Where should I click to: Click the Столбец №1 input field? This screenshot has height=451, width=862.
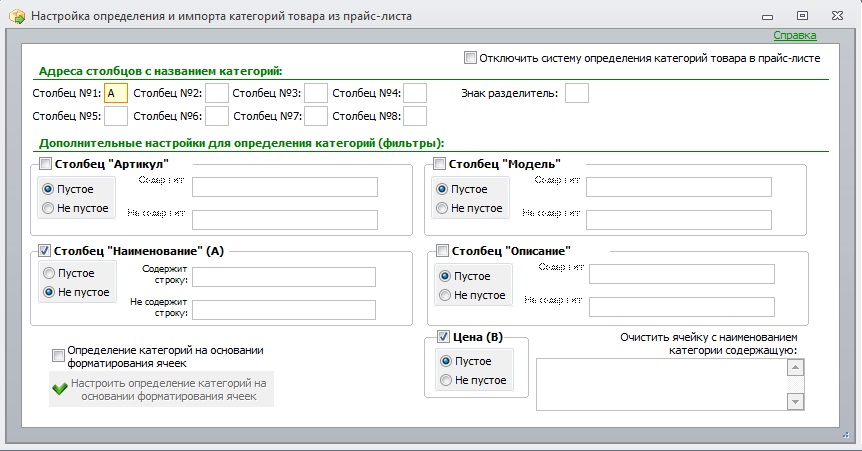pos(116,93)
